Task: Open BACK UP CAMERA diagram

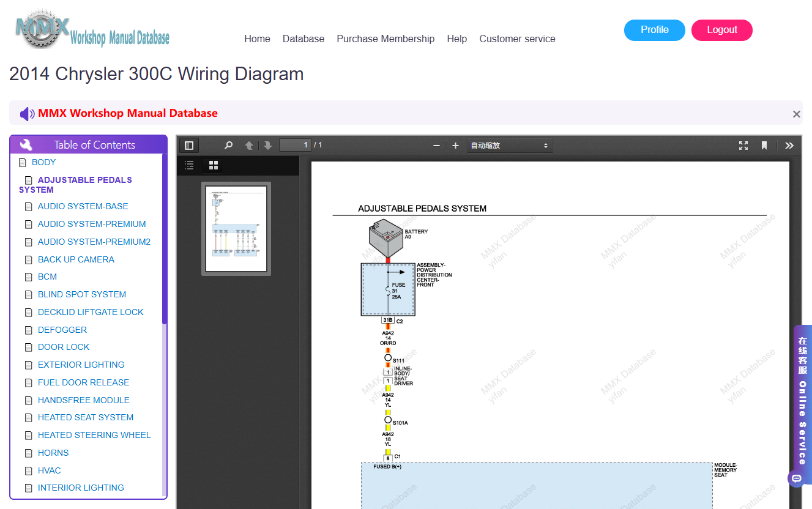Action: click(x=76, y=259)
